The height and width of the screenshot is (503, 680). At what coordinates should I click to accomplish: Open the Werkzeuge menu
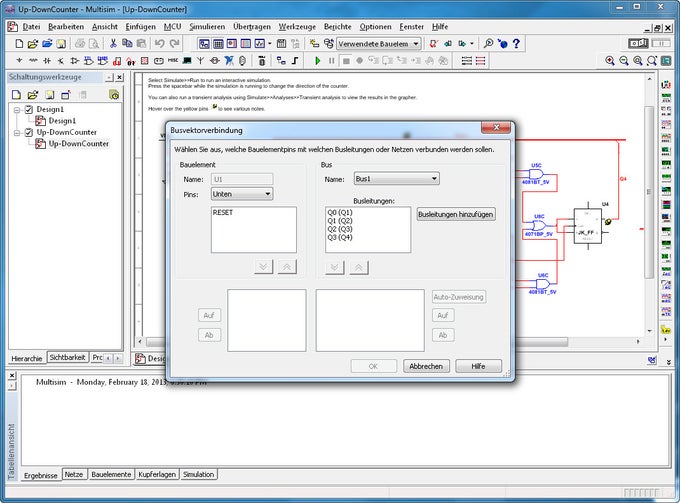click(x=297, y=26)
